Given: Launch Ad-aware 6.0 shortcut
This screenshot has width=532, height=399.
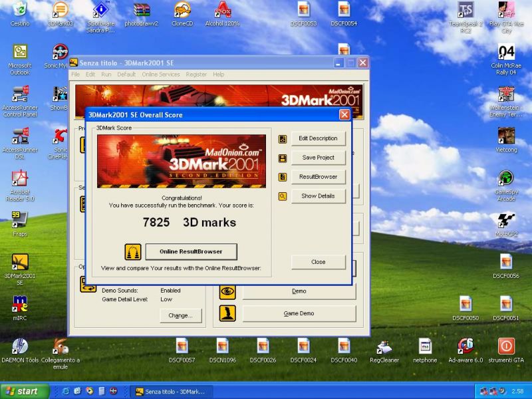Looking at the screenshot, I should pos(466,351).
